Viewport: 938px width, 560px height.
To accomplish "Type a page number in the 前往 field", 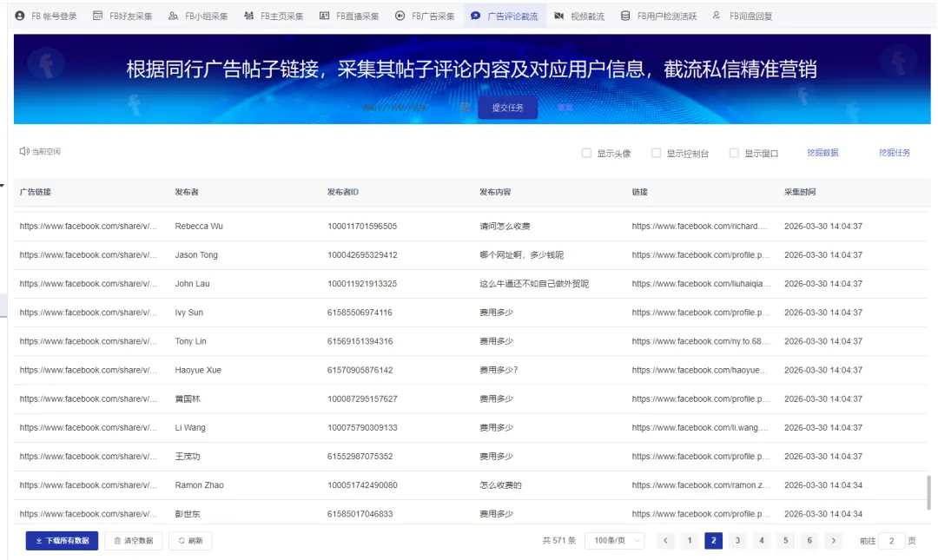I will [891, 539].
